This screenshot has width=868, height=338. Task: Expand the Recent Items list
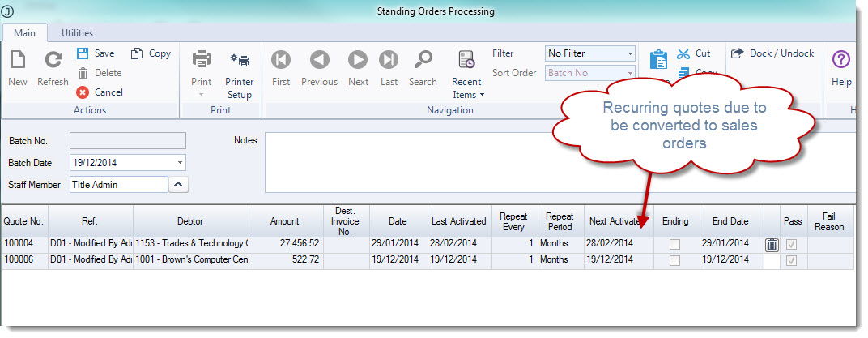[x=467, y=75]
